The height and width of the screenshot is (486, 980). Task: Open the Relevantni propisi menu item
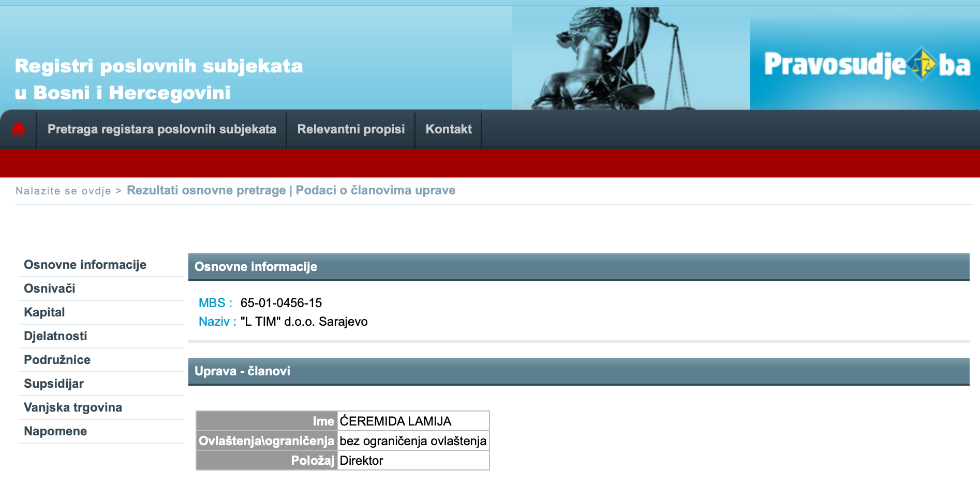(351, 129)
